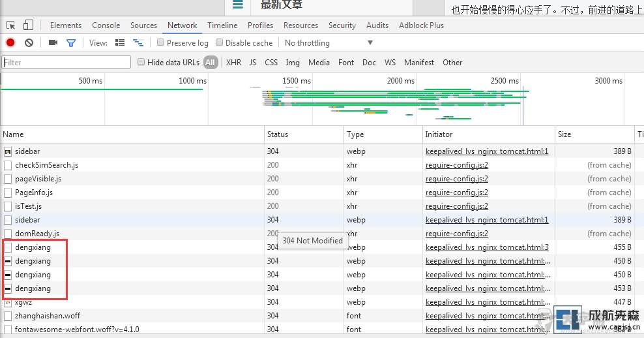Open the Audits tab
Screen dimensions: 644x338
[x=377, y=25]
